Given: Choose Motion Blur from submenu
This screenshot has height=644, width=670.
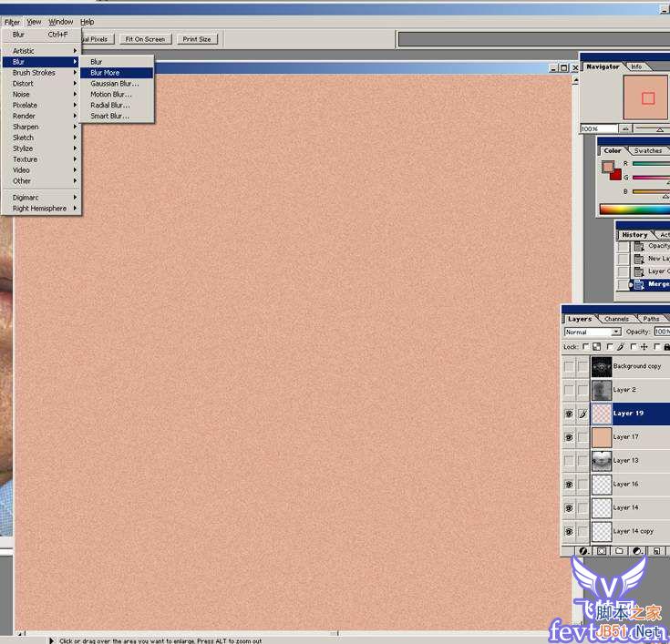Looking at the screenshot, I should [117, 95].
